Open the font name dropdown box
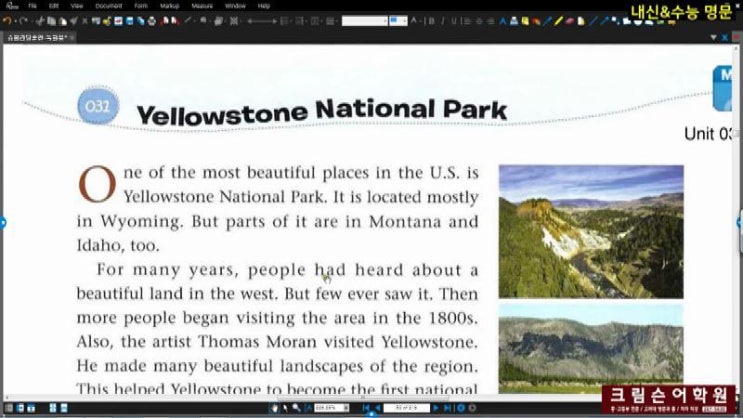The width and height of the screenshot is (743, 418). click(x=365, y=21)
